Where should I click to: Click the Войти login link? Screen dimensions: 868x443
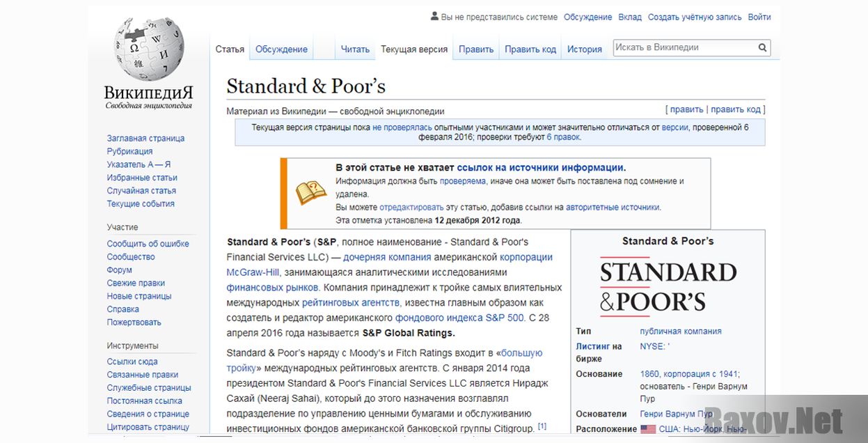pos(759,17)
